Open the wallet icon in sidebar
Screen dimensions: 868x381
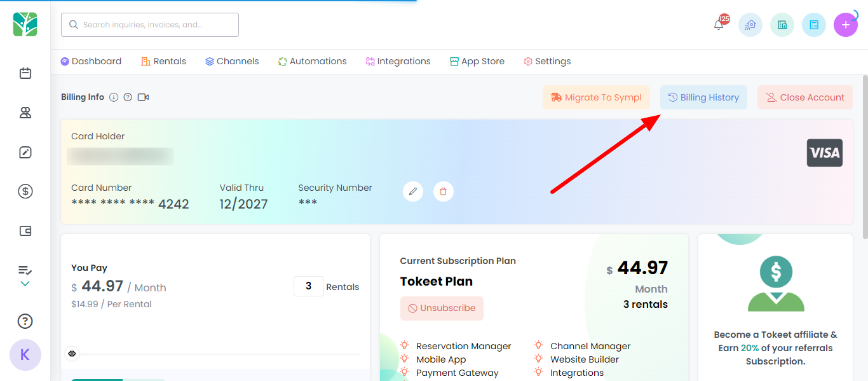[x=25, y=231]
